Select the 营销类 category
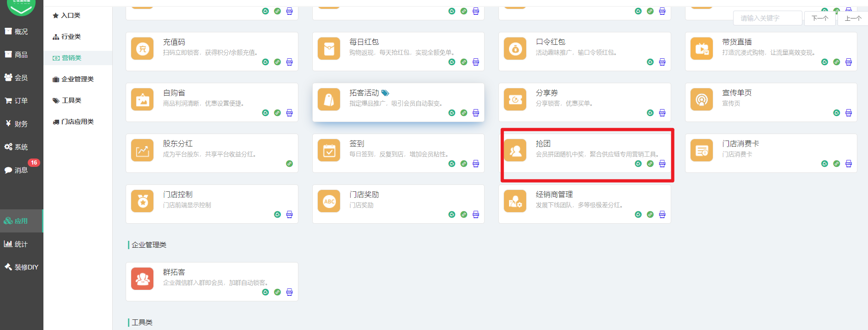The height and width of the screenshot is (330, 868). tap(78, 58)
